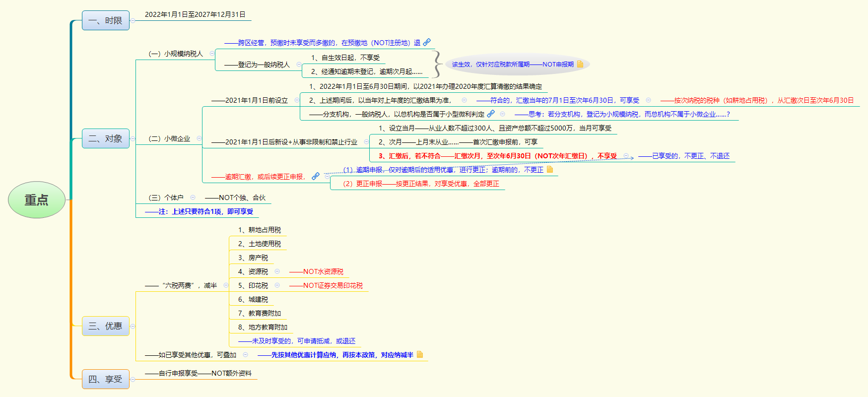The width and height of the screenshot is (868, 397).
Task: Collapse the 二、对象 branch
Action: [133, 138]
